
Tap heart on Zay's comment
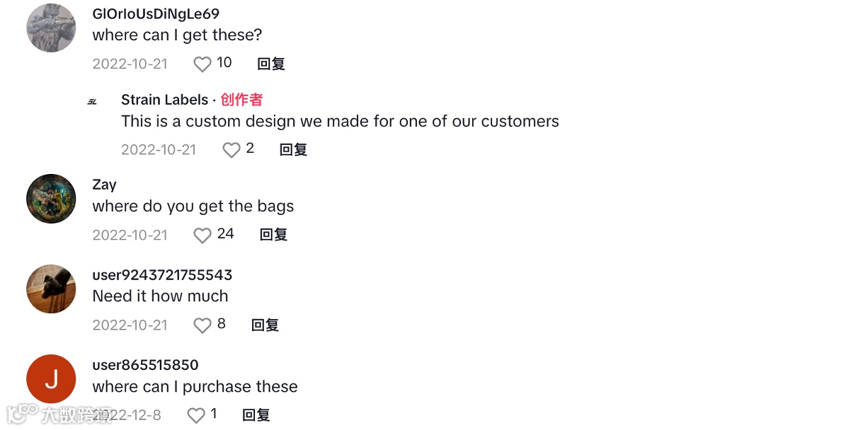tap(202, 236)
